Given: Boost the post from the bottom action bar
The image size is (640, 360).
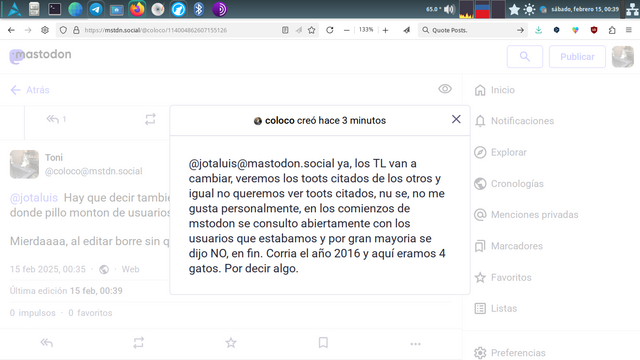Looking at the screenshot, I should tap(139, 342).
